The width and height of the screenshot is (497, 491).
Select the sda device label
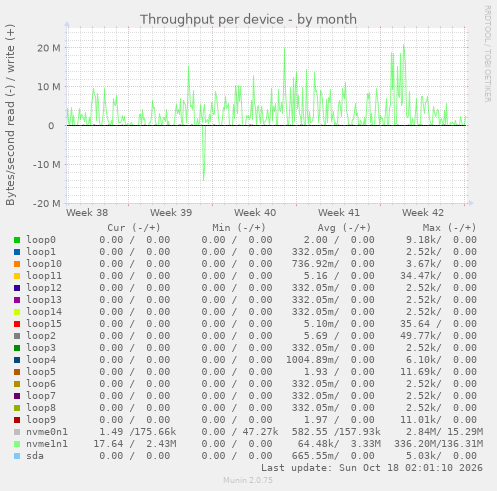point(35,456)
